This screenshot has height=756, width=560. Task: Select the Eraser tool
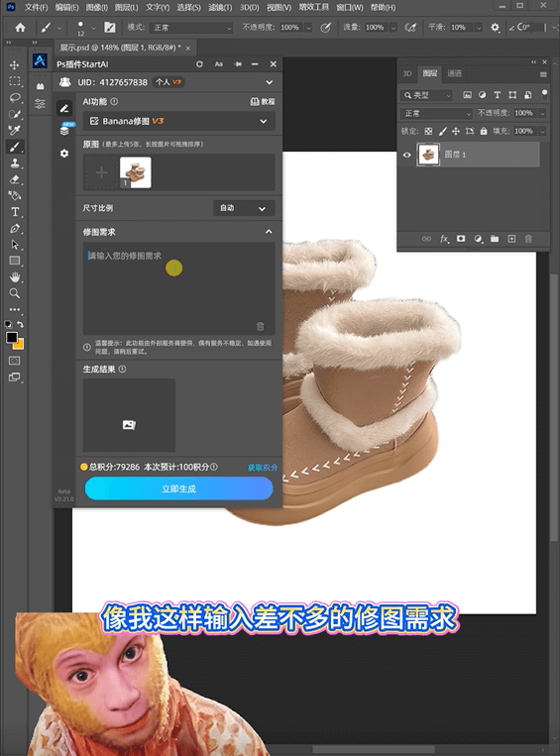[15, 179]
